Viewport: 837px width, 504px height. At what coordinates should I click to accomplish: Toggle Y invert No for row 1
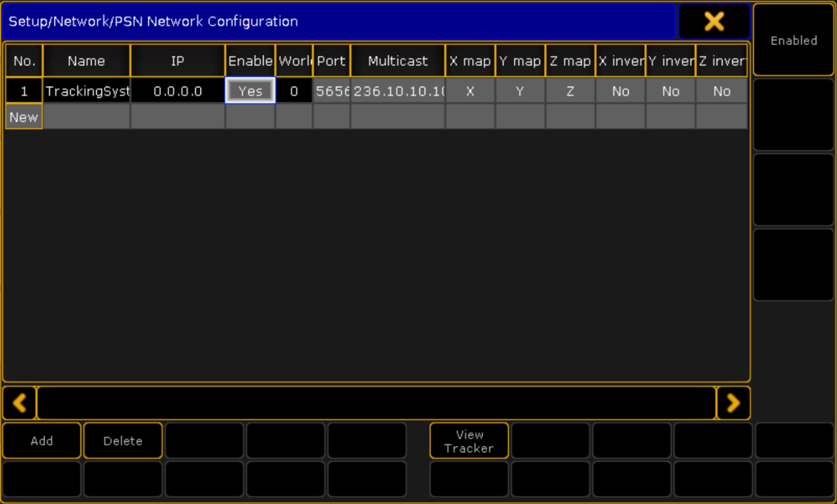click(x=671, y=91)
